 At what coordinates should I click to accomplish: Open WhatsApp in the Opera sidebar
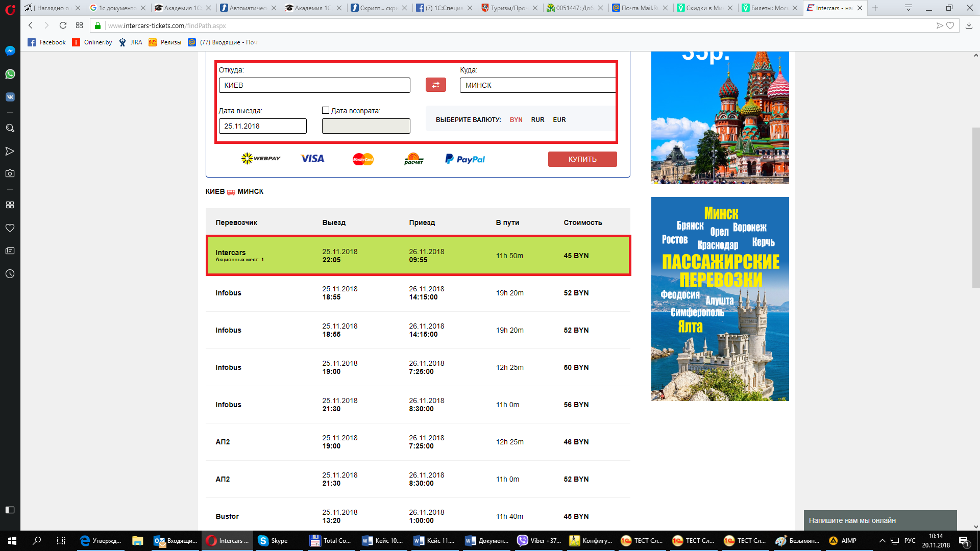10,74
